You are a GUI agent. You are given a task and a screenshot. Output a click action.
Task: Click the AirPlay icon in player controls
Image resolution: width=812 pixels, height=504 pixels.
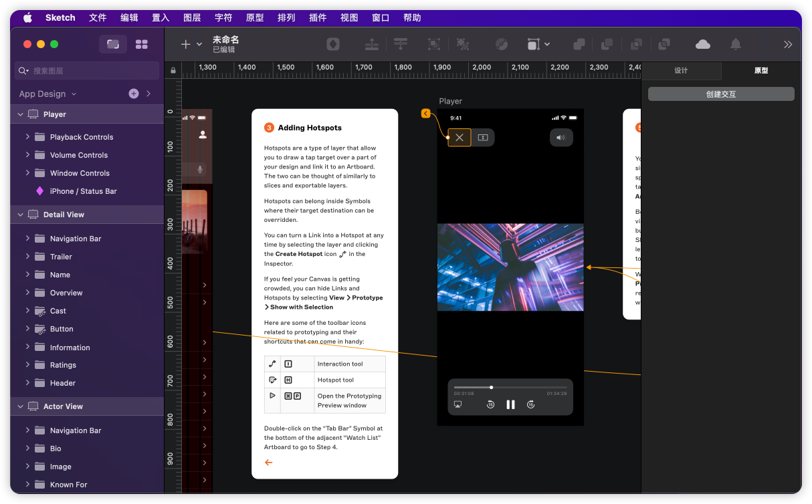458,404
